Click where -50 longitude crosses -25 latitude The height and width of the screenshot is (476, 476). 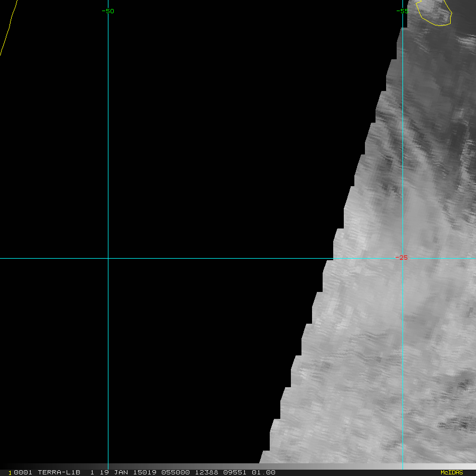coord(108,258)
